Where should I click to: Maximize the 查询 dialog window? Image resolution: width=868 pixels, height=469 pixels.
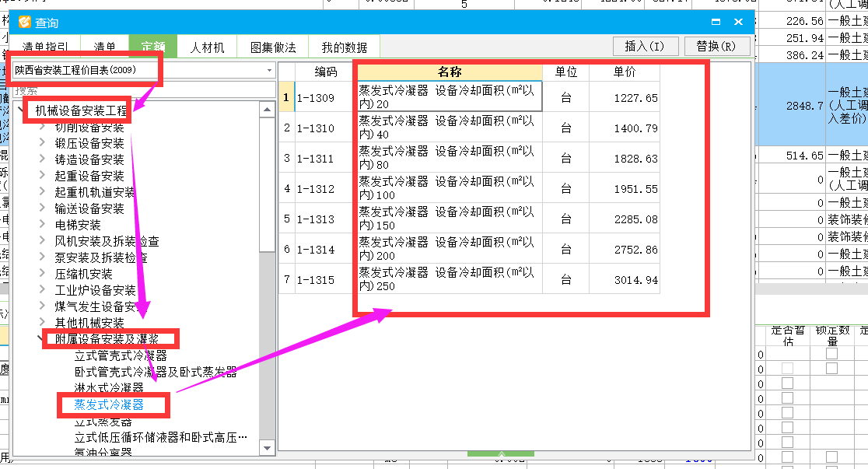click(x=716, y=22)
